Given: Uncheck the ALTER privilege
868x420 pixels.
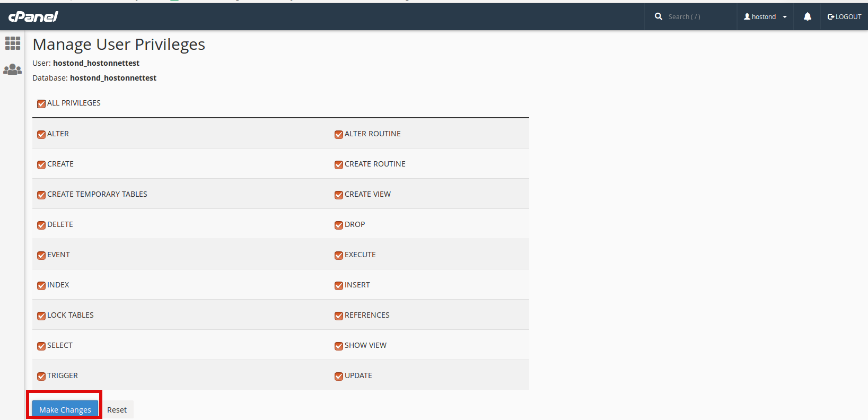Looking at the screenshot, I should [x=41, y=134].
